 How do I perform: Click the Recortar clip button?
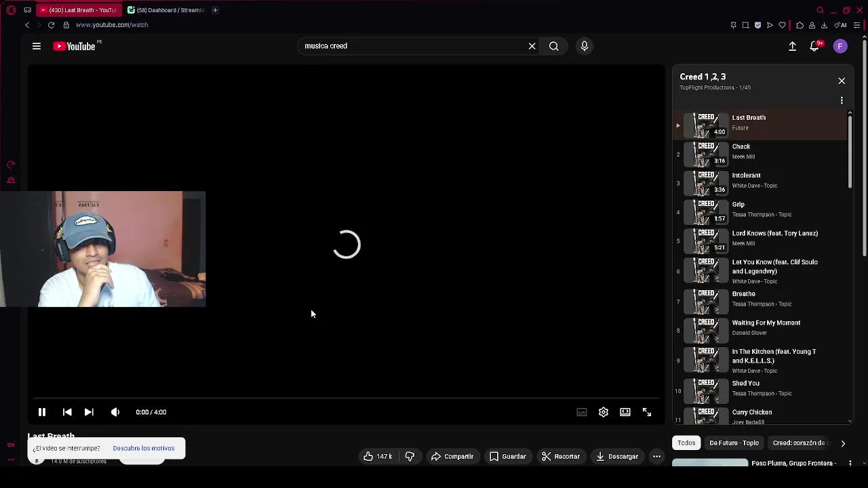pyautogui.click(x=561, y=457)
